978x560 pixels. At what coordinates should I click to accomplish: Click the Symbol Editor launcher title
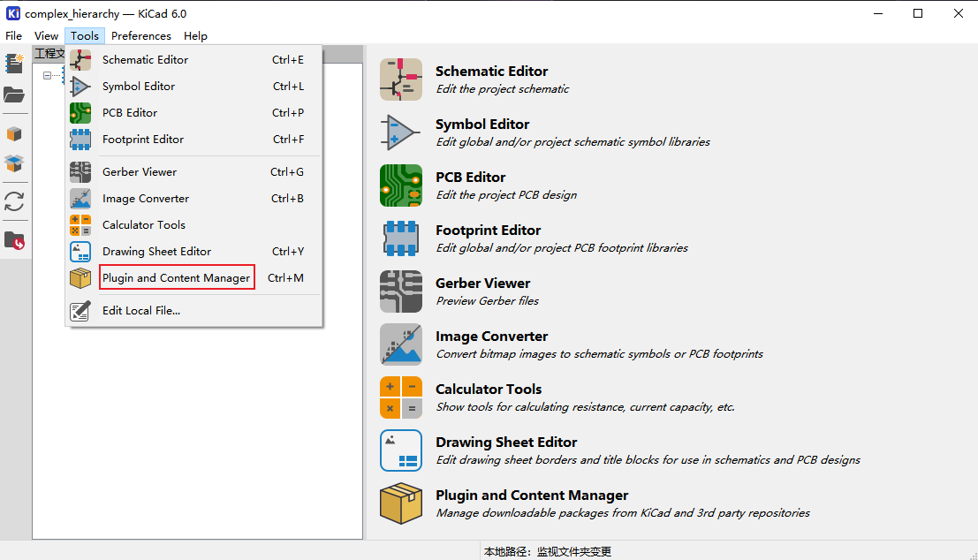[x=482, y=125]
